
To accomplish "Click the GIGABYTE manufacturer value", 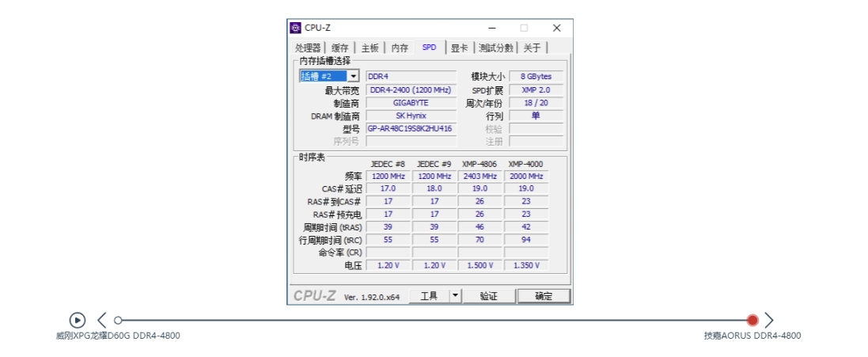I will pos(411,103).
